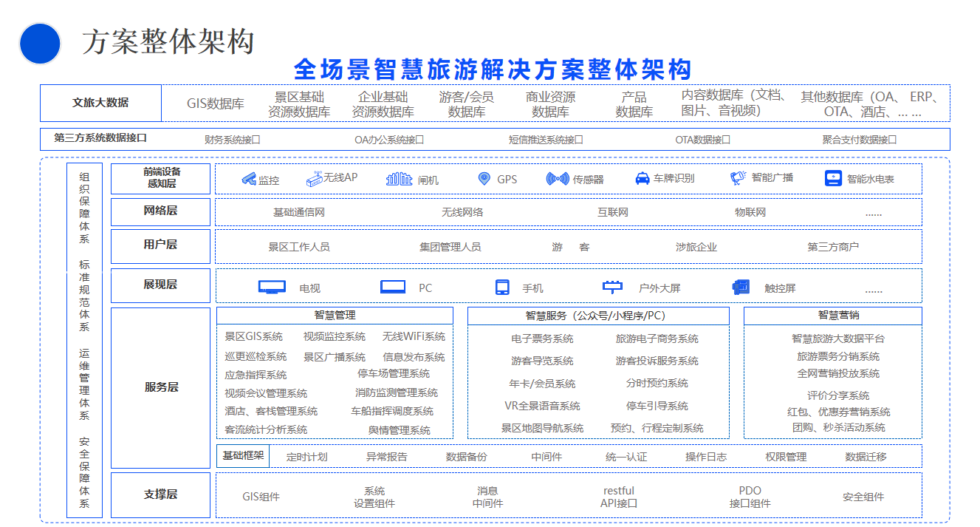Click 聚合支付数据接口 text
The width and height of the screenshot is (980, 527).
coord(860,139)
